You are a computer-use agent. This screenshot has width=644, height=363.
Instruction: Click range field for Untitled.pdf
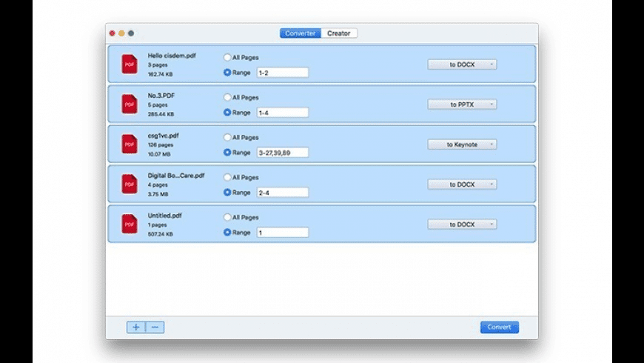pyautogui.click(x=283, y=233)
